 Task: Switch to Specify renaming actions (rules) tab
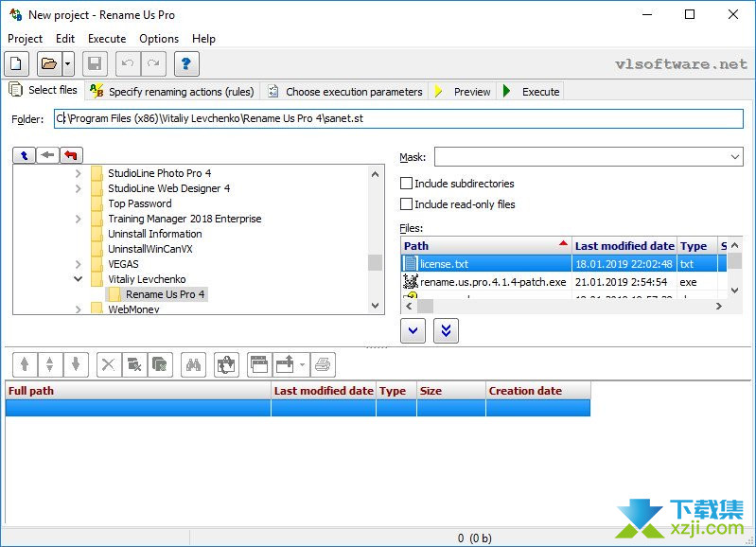[172, 91]
